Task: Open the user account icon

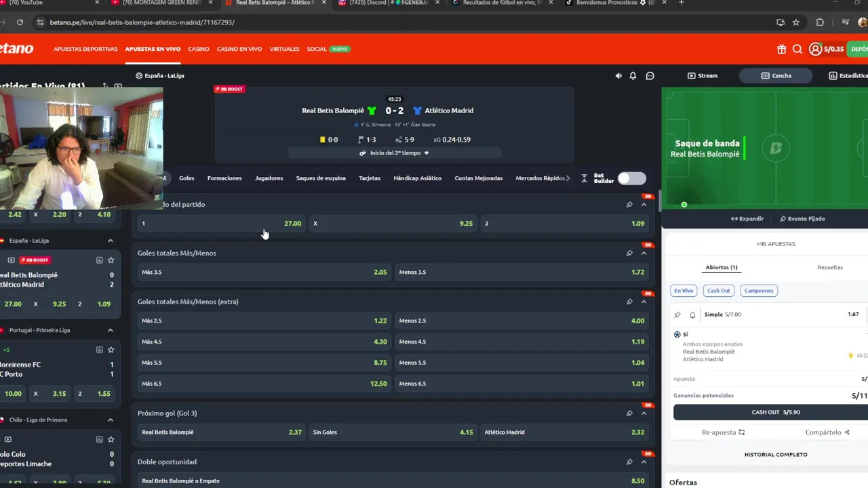Action: coord(815,49)
